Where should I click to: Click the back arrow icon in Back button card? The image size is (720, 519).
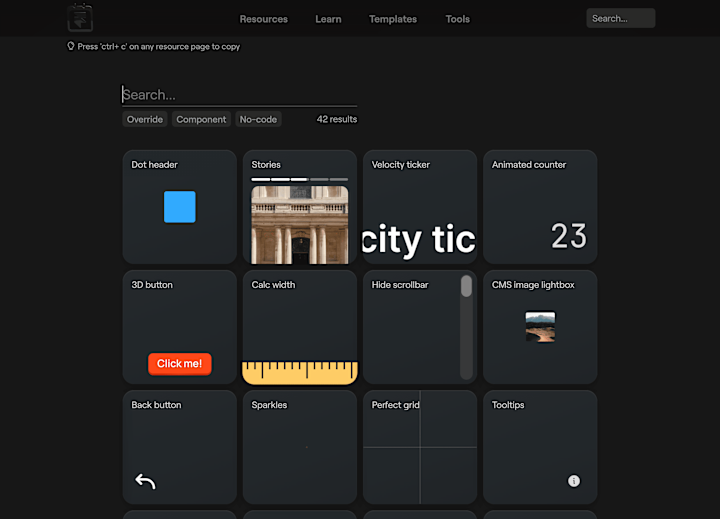pos(145,481)
